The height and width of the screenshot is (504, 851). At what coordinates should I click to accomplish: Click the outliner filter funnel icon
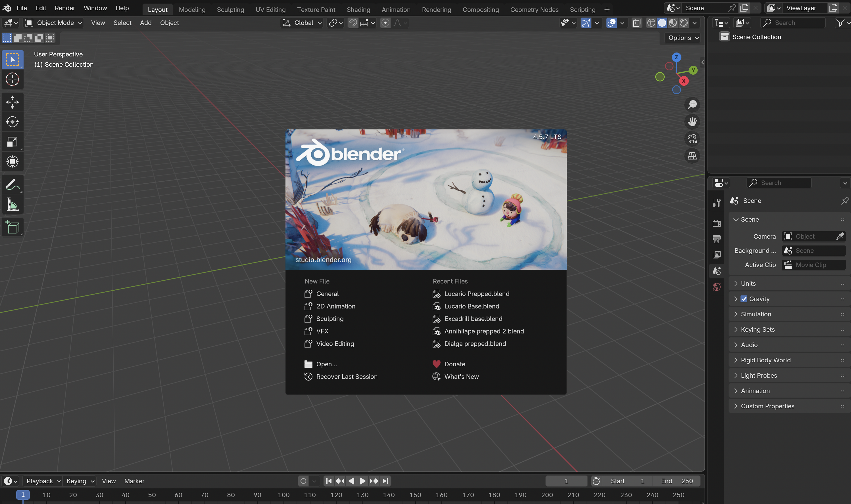point(840,23)
